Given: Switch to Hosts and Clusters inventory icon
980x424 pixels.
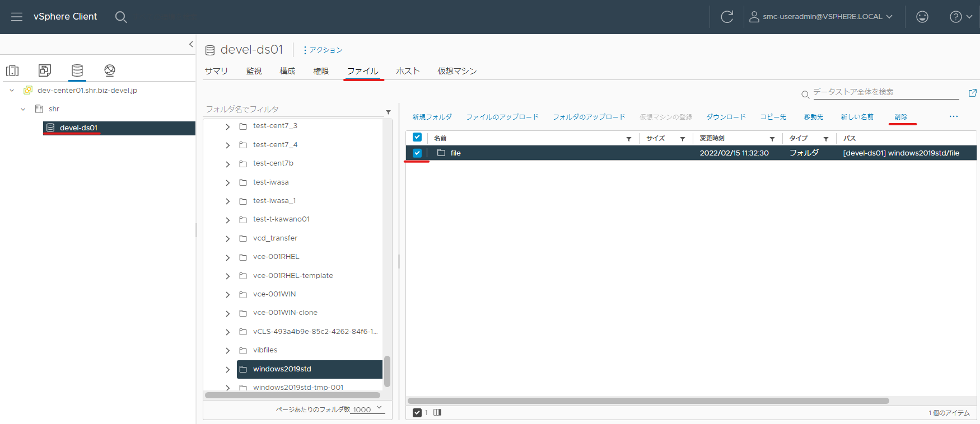Looking at the screenshot, I should (12, 70).
